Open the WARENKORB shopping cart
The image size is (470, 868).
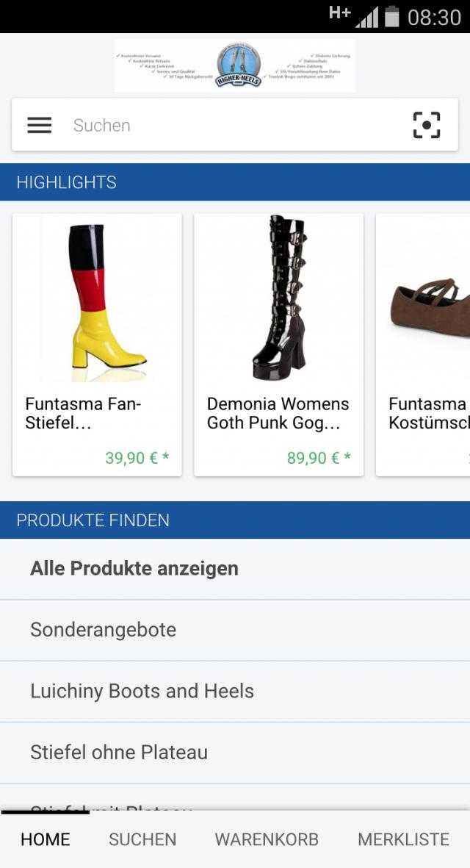[266, 839]
